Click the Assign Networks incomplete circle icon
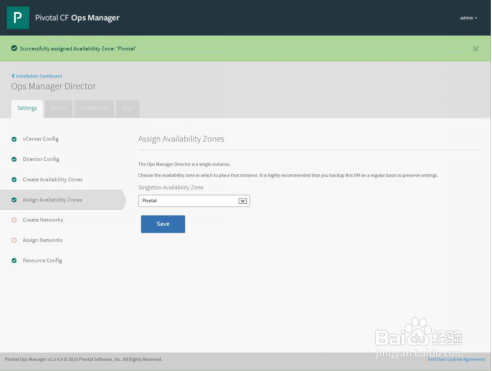Image resolution: width=492 pixels, height=371 pixels. point(14,240)
